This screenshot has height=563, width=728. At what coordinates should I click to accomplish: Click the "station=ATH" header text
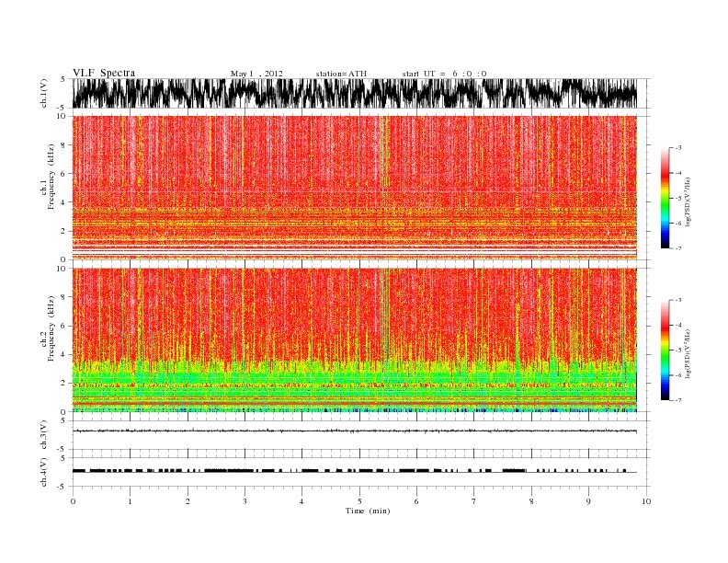click(x=341, y=74)
